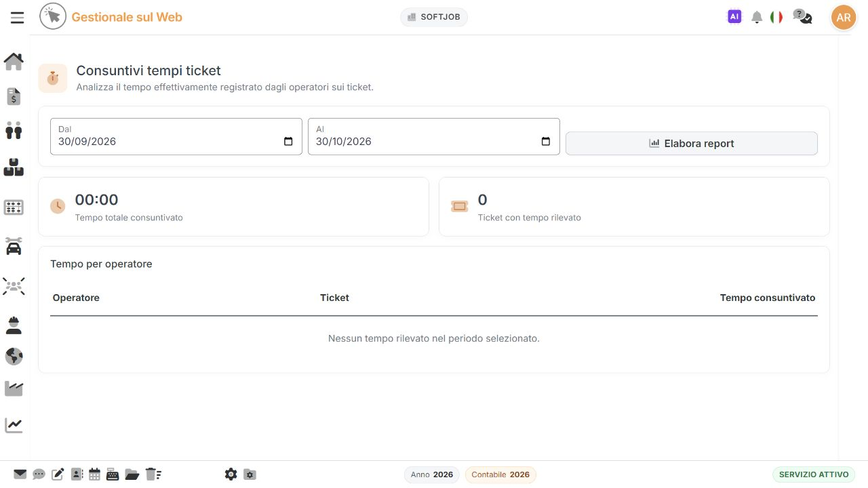Image resolution: width=868 pixels, height=488 pixels.
Task: Click the Contabile 2026 badge
Action: pos(500,474)
